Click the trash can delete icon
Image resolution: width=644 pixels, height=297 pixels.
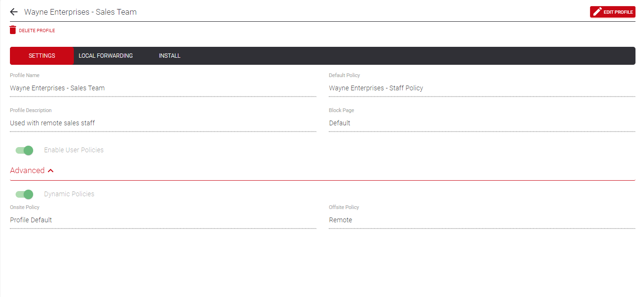coord(13,30)
